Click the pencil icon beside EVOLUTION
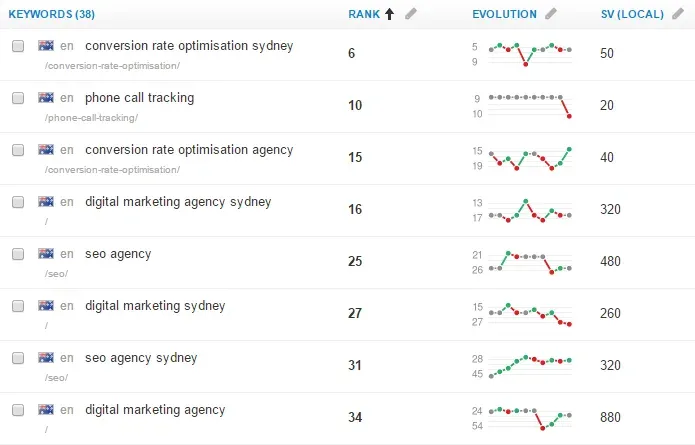Viewport: 695px width, 445px height. (551, 14)
